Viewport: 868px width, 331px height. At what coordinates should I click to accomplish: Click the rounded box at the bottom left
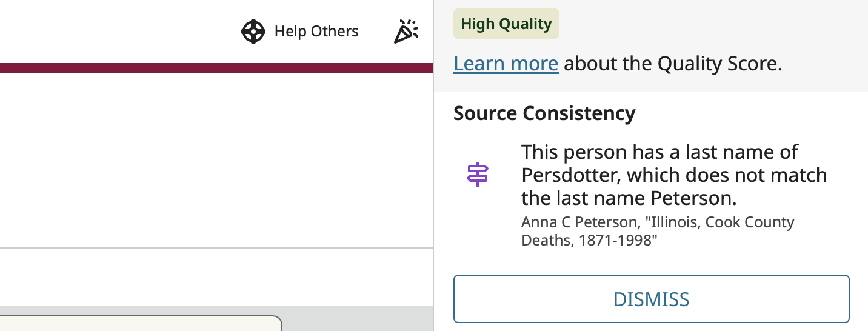[141, 324]
